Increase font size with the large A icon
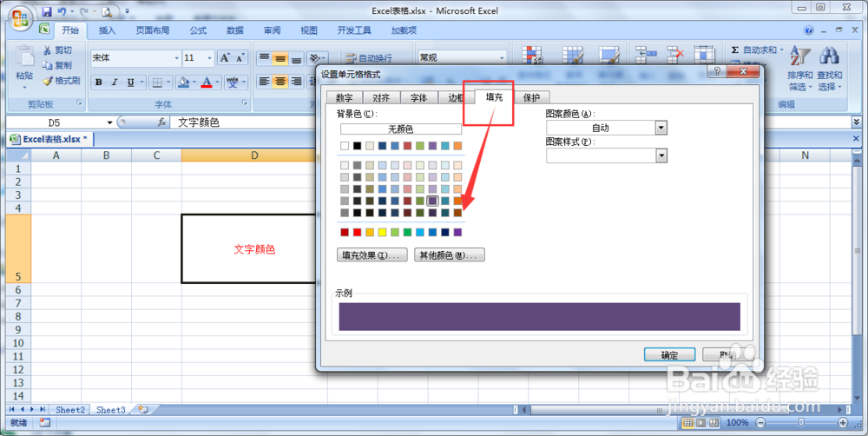868x436 pixels. [x=225, y=57]
